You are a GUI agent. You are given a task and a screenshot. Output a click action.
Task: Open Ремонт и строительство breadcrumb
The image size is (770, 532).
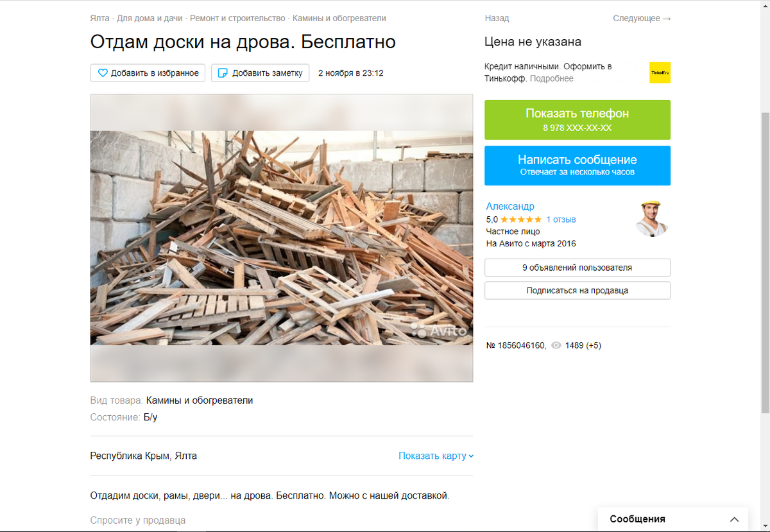click(x=238, y=19)
